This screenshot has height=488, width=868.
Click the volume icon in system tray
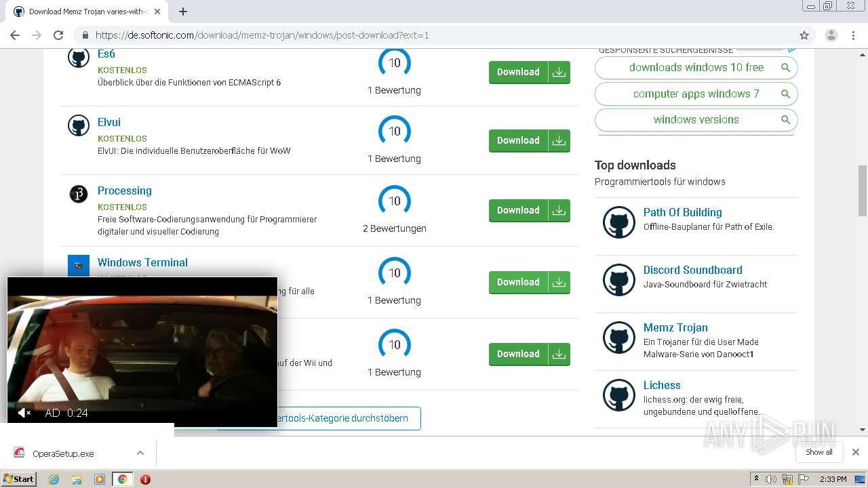point(771,479)
